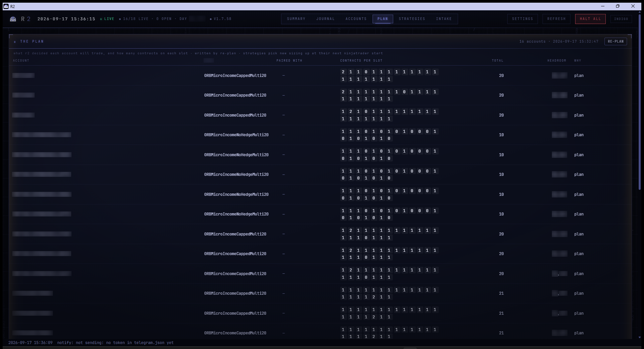Click the telegram notify message in status bar
This screenshot has width=644, height=349.
point(115,343)
